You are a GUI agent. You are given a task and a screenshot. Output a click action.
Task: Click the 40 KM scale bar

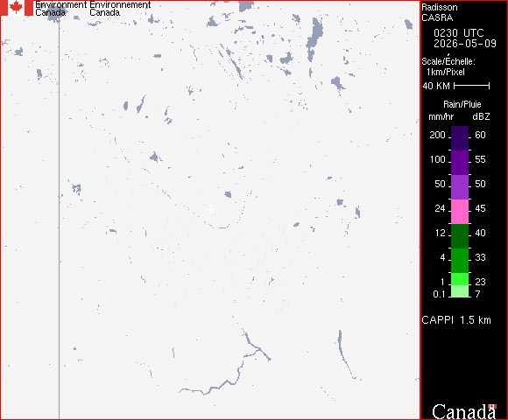[472, 86]
